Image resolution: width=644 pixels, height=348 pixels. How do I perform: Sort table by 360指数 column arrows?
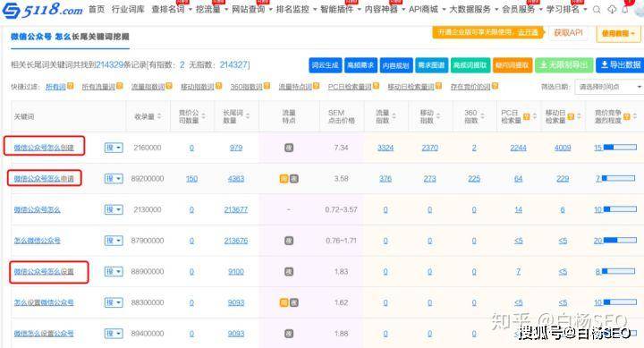coord(483,116)
